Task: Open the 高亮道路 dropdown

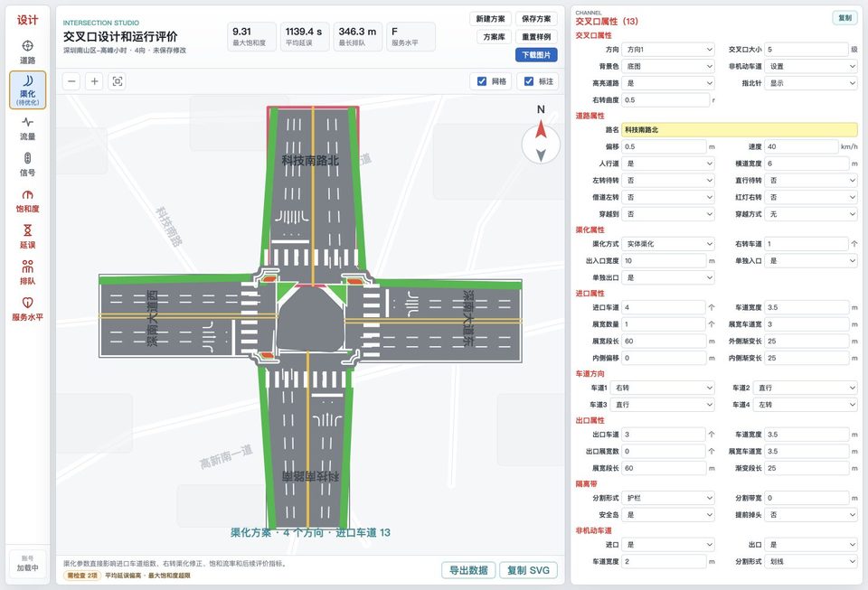Action: click(x=669, y=83)
